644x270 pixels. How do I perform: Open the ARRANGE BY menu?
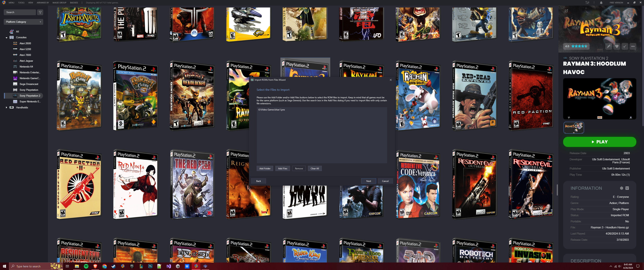[43, 3]
